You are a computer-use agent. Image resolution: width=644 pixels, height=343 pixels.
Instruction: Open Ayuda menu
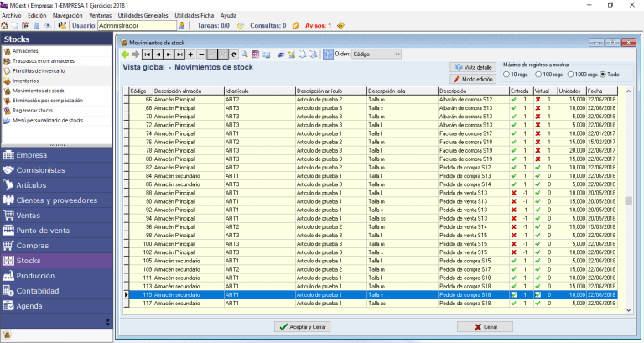click(x=228, y=16)
